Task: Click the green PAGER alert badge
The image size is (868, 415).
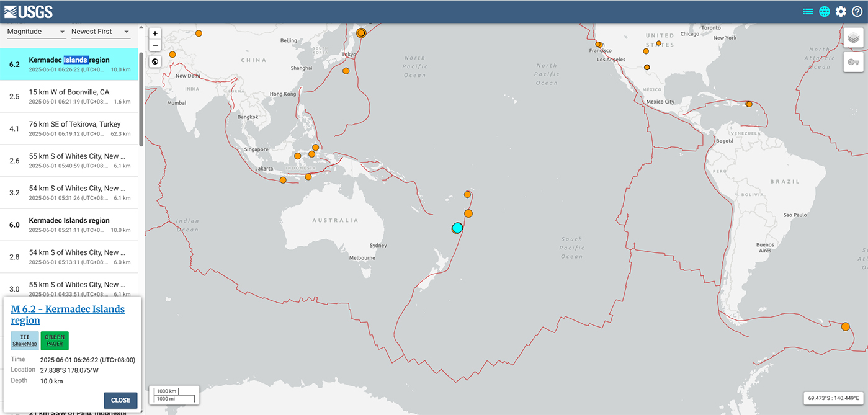Action: pos(55,341)
